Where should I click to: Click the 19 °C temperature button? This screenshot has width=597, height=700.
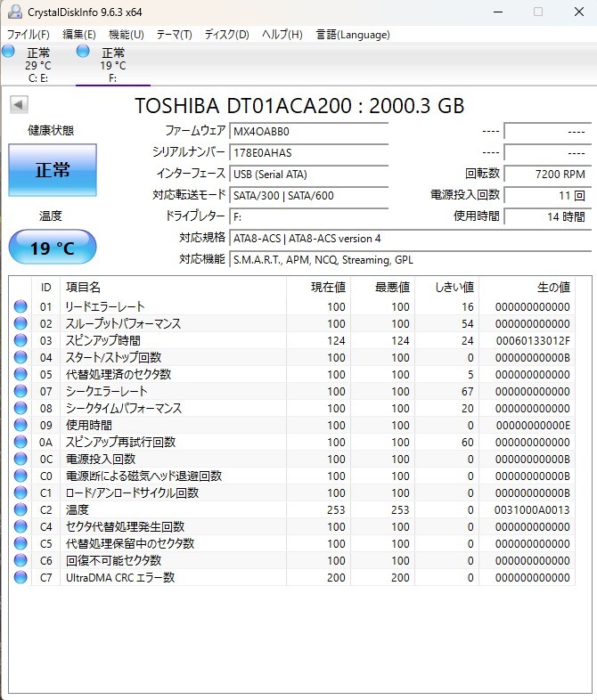[x=53, y=248]
